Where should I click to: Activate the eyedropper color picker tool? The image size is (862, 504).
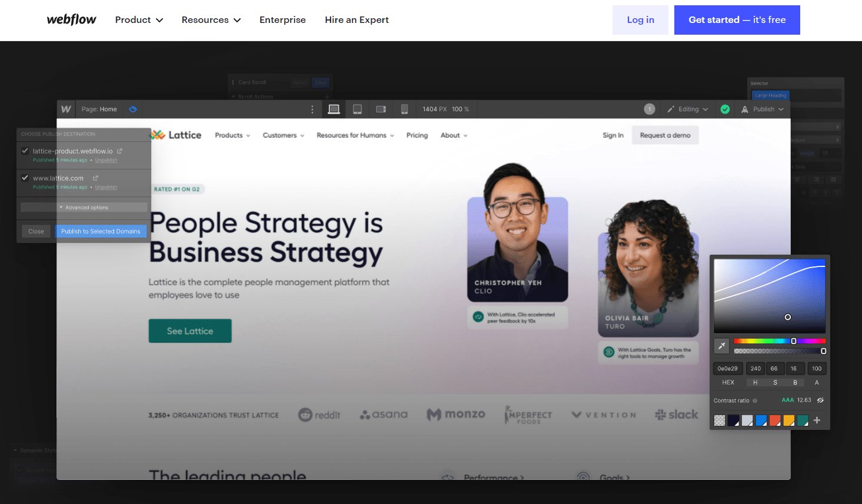pyautogui.click(x=721, y=346)
